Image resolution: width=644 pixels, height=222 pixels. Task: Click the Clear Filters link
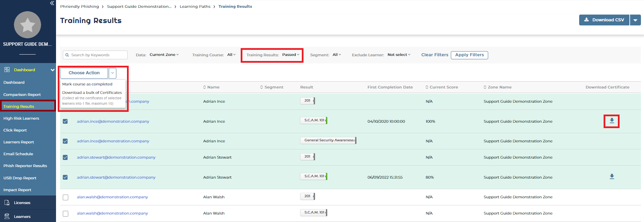pyautogui.click(x=435, y=55)
